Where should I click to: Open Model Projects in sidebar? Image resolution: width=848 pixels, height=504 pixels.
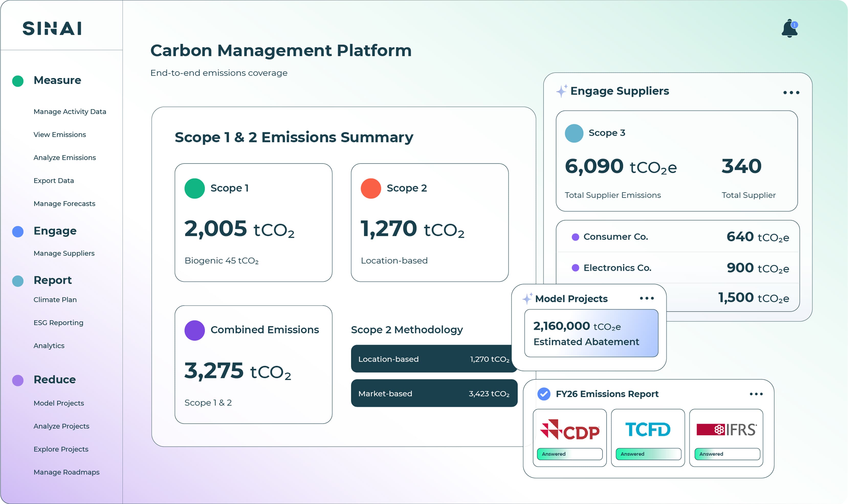click(59, 403)
